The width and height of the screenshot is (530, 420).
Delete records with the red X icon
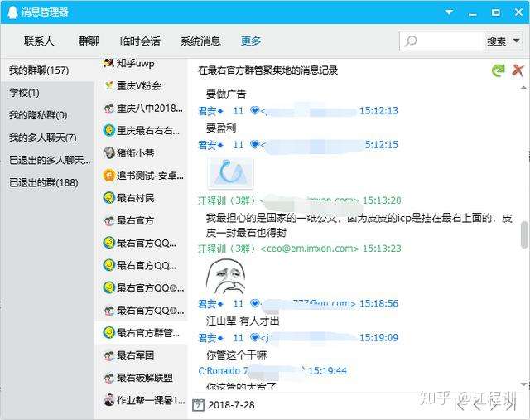[518, 70]
